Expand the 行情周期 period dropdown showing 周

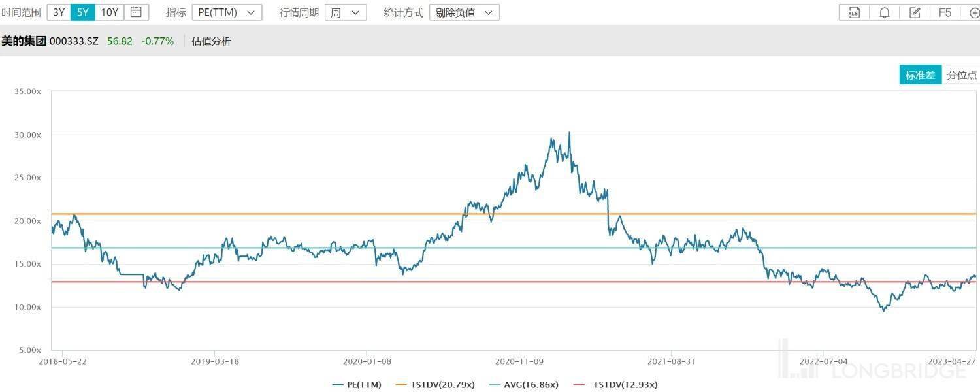click(346, 12)
